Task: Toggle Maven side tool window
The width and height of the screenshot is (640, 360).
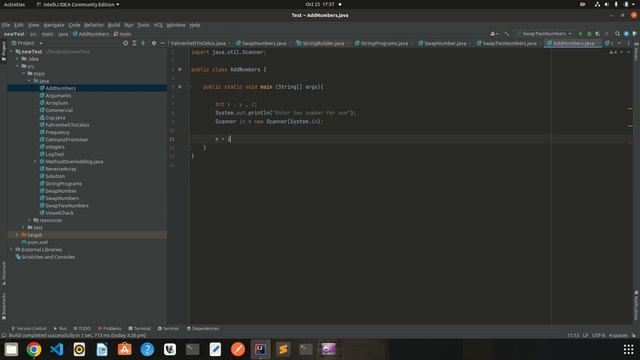Action: coord(636,52)
